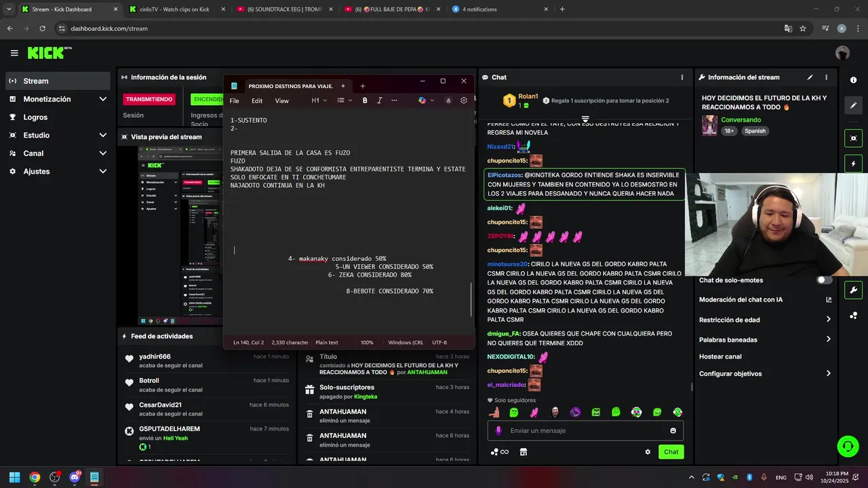Click ANTAHUAMAN link in title change entry
Screen dimensions: 868x488
[x=427, y=372]
